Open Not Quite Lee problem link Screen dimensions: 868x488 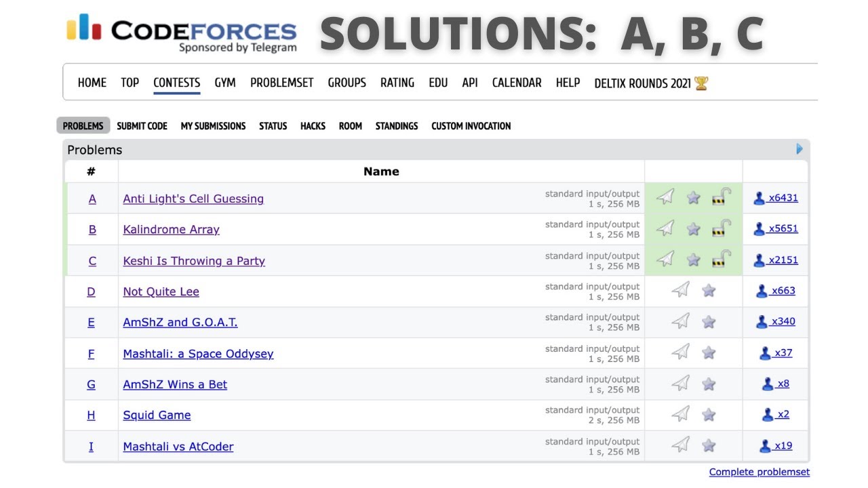(x=161, y=291)
